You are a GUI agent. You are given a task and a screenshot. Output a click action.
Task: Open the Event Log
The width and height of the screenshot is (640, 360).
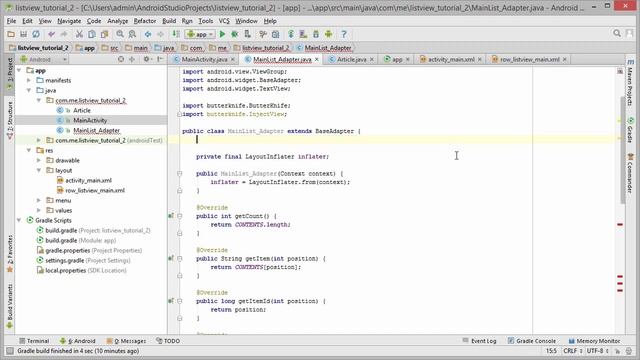point(479,341)
